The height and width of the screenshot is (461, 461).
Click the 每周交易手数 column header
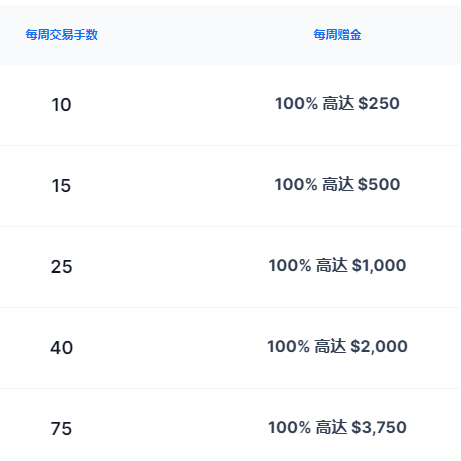pyautogui.click(x=62, y=35)
